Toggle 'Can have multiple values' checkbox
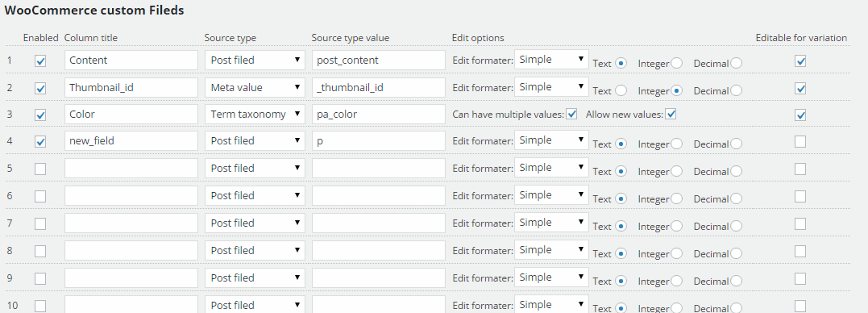Image resolution: width=868 pixels, height=313 pixels. 572,114
